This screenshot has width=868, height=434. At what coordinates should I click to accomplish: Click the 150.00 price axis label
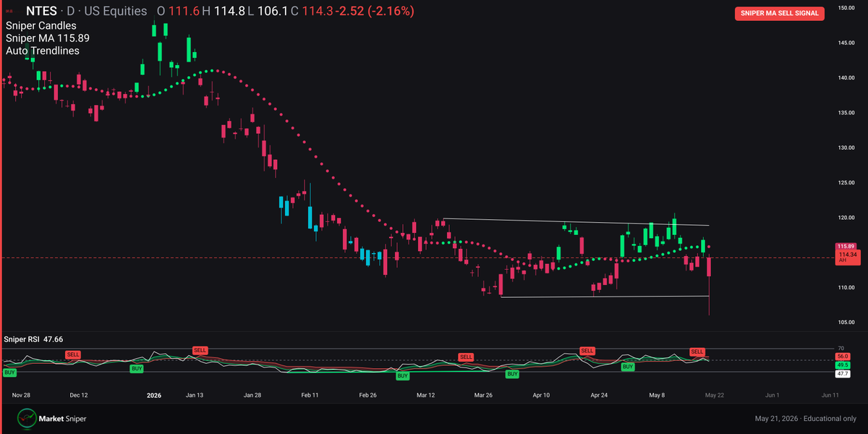coord(848,8)
